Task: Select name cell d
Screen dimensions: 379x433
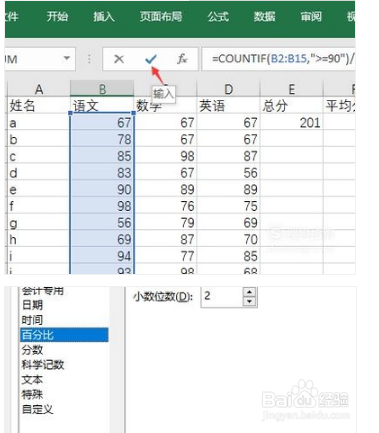Action: point(39,172)
